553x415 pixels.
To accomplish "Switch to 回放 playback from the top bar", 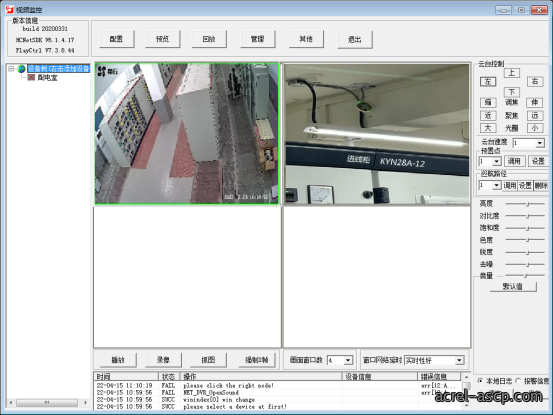I will (x=209, y=39).
